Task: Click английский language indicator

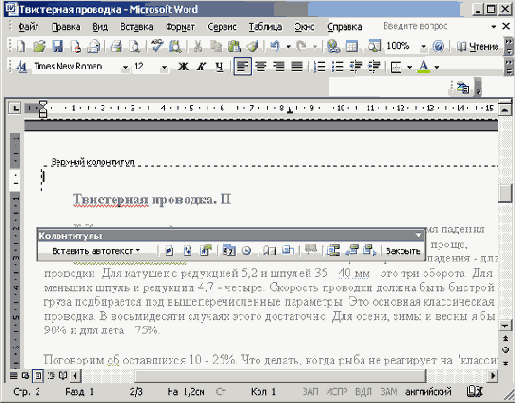Action: pyautogui.click(x=428, y=391)
